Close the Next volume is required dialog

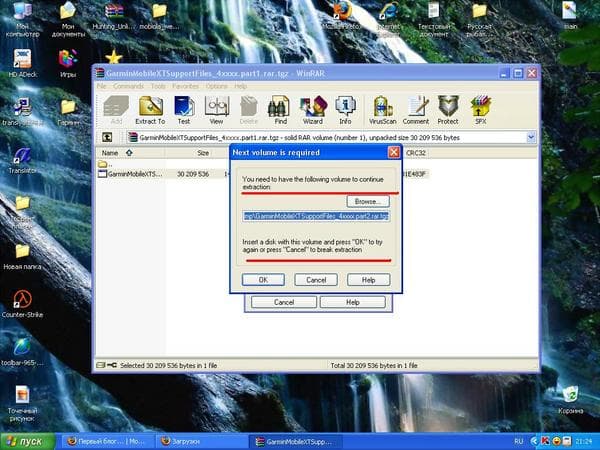[x=394, y=152]
